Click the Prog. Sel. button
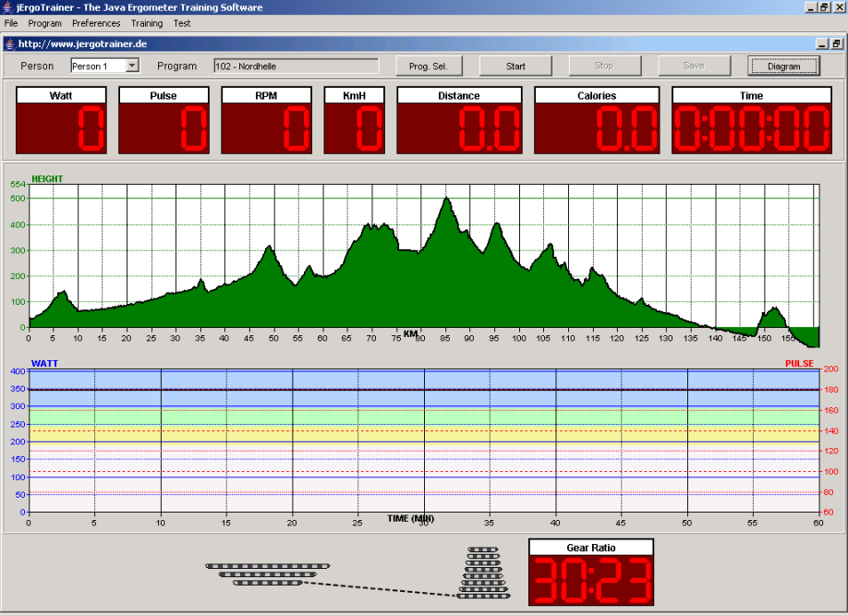Screen dimensions: 848x616 429,66
